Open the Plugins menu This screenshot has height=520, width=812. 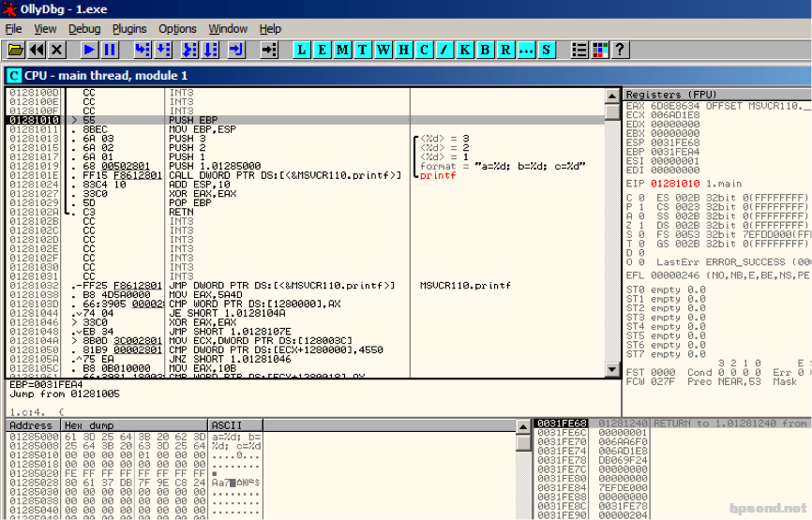pos(129,29)
